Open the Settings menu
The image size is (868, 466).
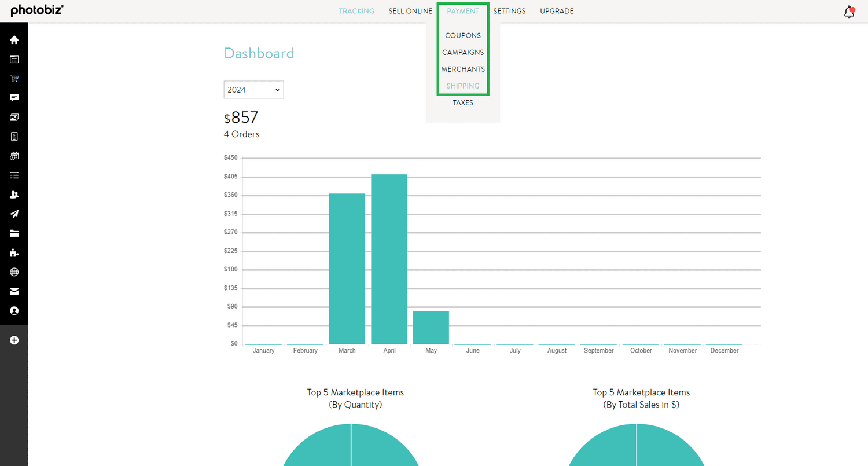click(509, 11)
